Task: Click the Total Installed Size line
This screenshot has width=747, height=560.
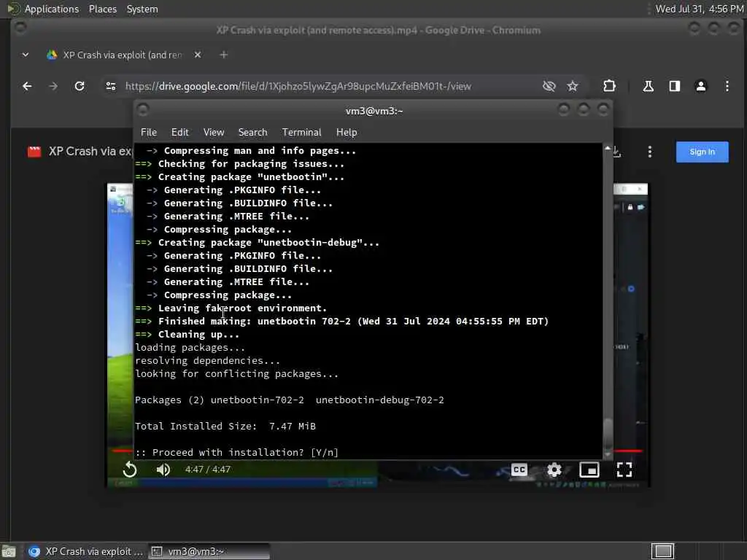Action: tap(225, 426)
